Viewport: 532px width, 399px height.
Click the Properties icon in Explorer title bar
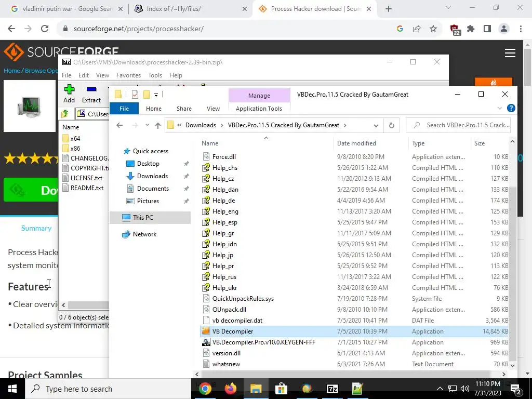pos(135,95)
